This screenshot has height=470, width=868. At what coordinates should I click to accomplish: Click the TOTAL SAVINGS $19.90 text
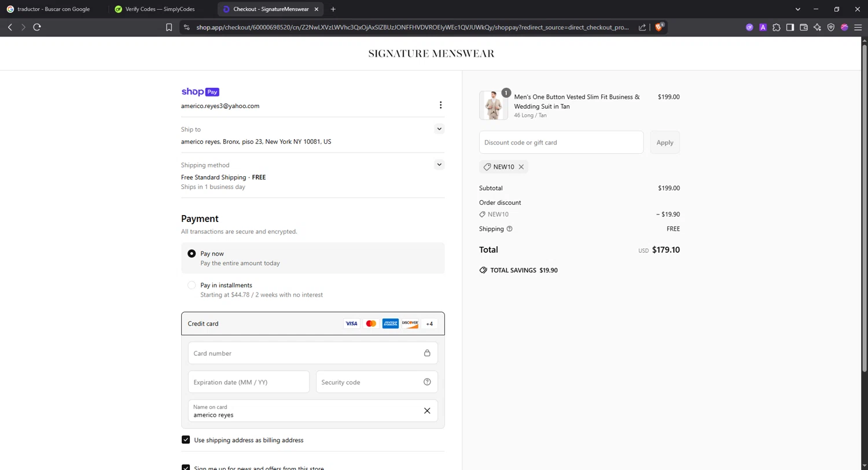pos(524,270)
